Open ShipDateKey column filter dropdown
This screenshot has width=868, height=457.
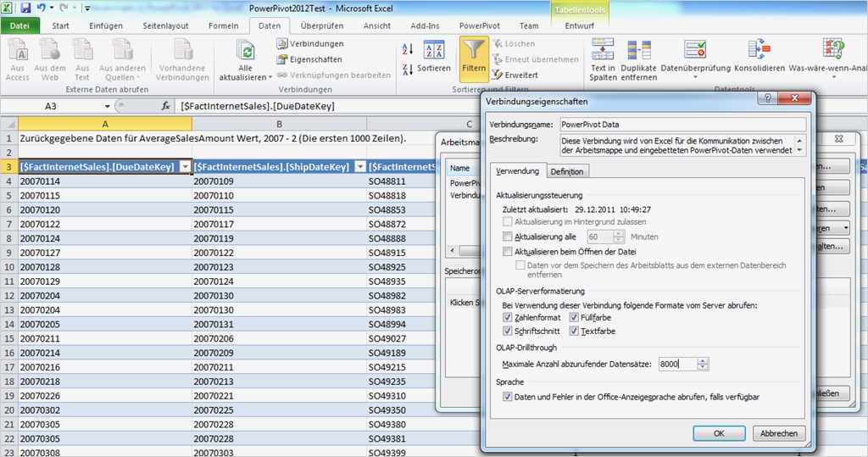(x=359, y=167)
